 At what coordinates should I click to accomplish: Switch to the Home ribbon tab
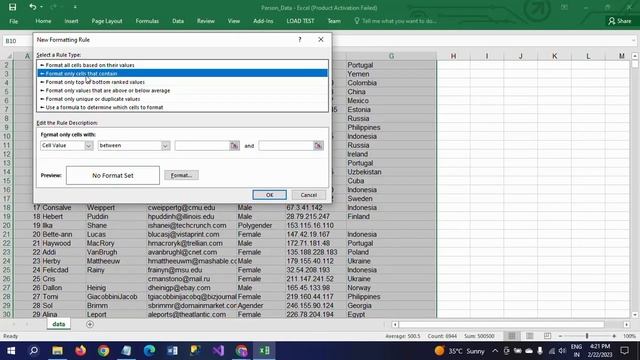tap(43, 21)
